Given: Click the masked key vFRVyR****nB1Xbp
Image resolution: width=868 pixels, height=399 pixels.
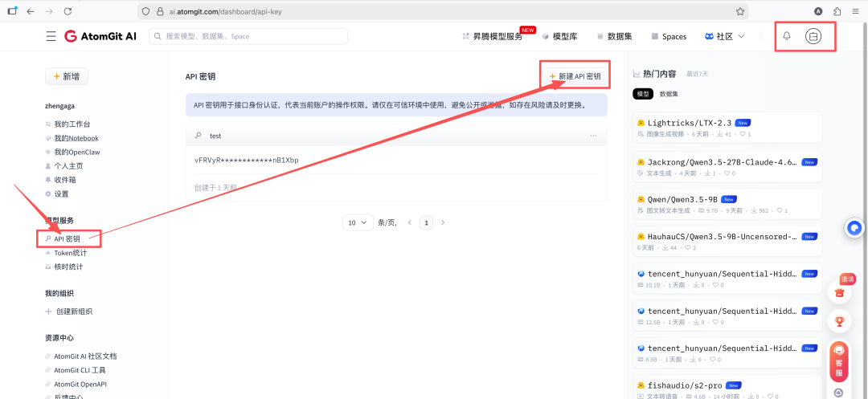Looking at the screenshot, I should pyautogui.click(x=247, y=161).
